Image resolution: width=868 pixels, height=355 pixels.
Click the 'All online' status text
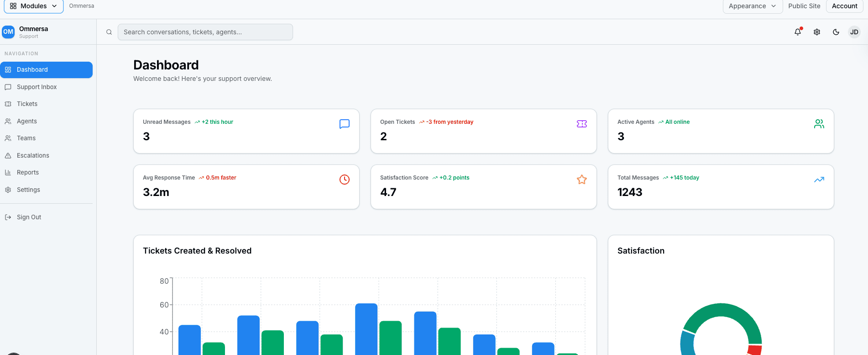[x=677, y=122]
